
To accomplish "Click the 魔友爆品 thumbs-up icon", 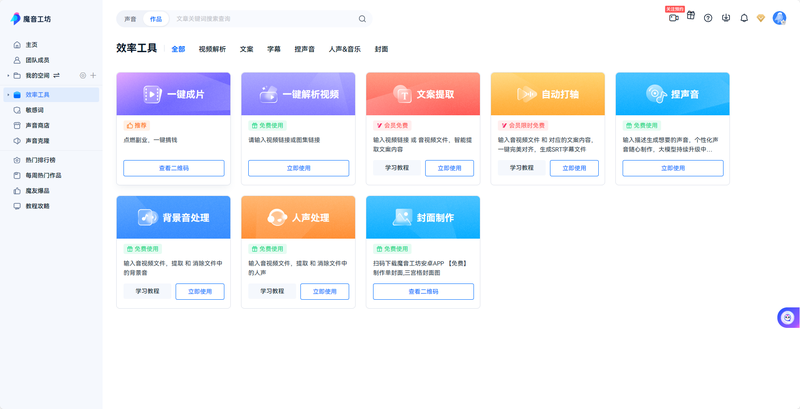I will pos(17,191).
